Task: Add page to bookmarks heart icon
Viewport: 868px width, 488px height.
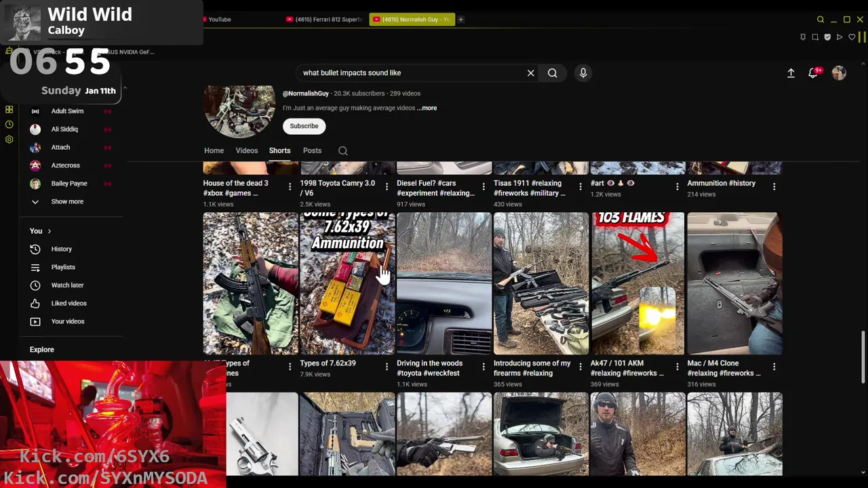Action: pos(852,37)
